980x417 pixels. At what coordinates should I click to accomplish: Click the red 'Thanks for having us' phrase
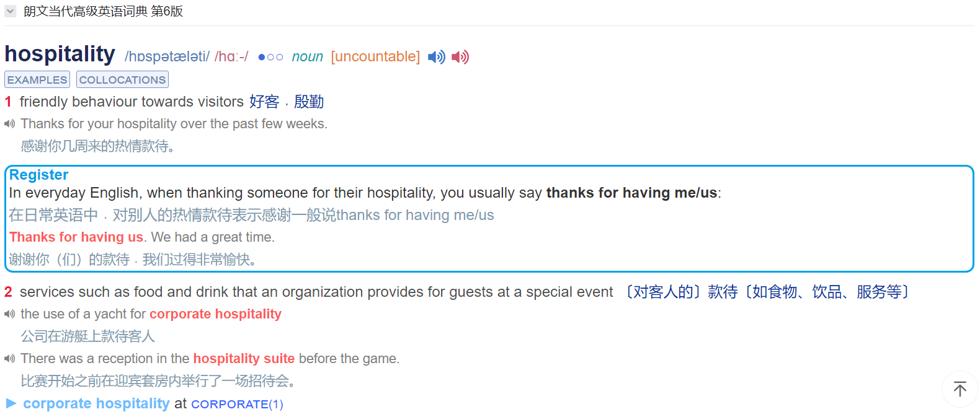76,237
